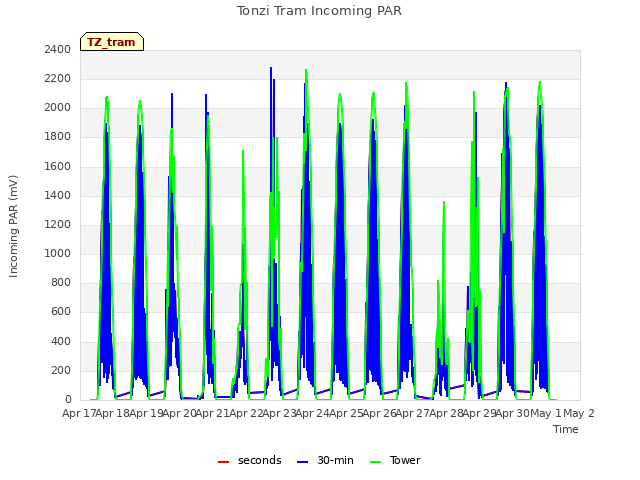Viewport: 640px width, 480px height.
Task: Click the y-axis tick value 800
Action: point(61,283)
